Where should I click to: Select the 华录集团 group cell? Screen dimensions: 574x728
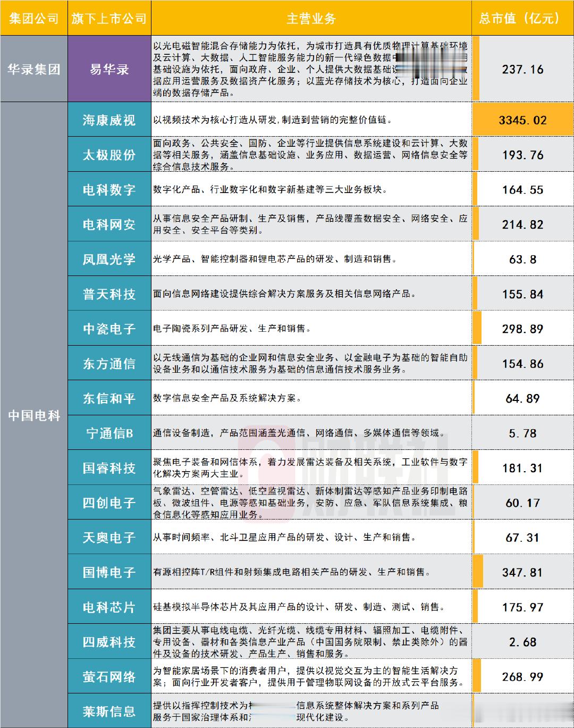(34, 69)
